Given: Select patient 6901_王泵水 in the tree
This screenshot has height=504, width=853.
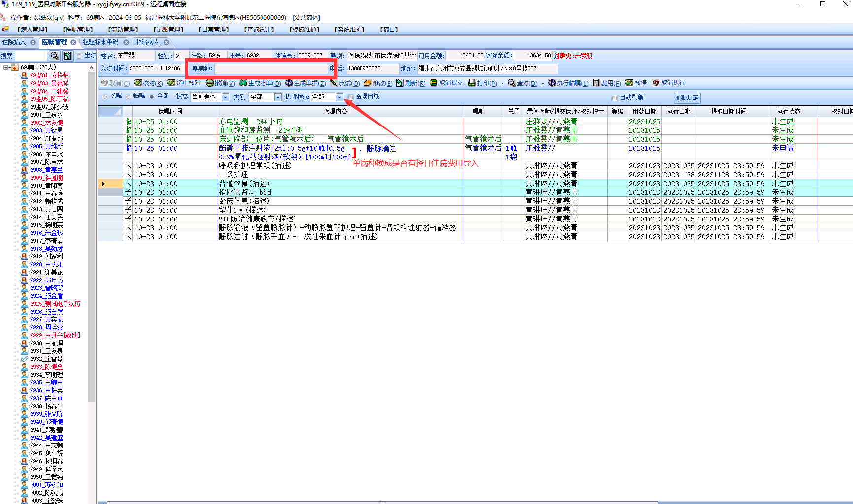Looking at the screenshot, I should click(x=46, y=115).
